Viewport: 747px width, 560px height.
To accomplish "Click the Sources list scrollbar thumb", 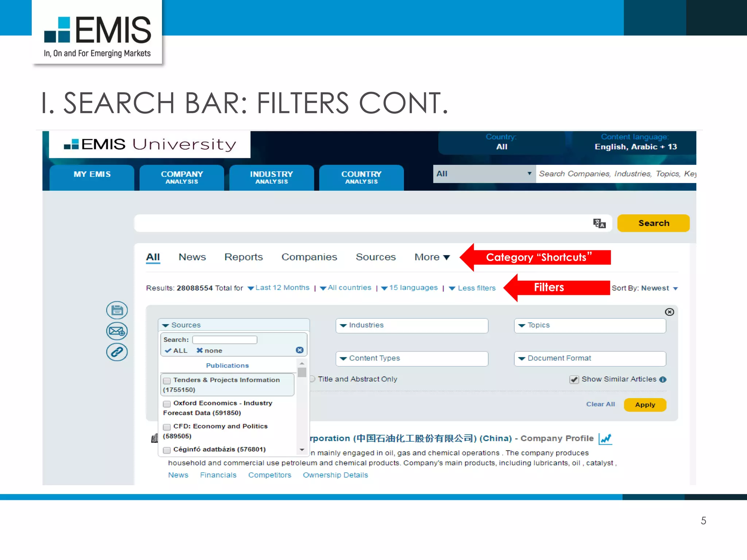I will 302,373.
